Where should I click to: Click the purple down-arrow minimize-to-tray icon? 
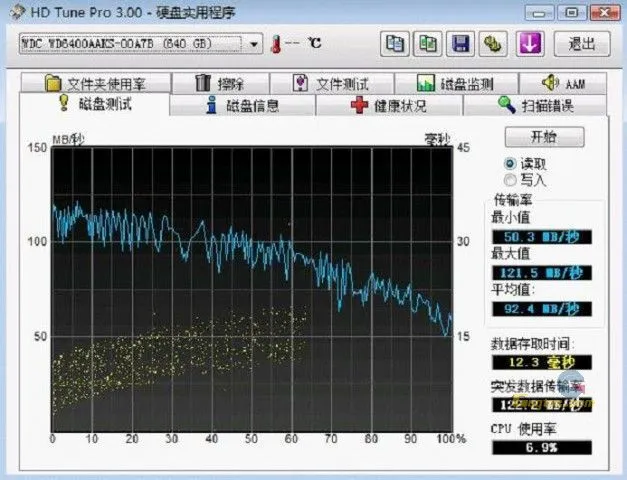[x=531, y=44]
